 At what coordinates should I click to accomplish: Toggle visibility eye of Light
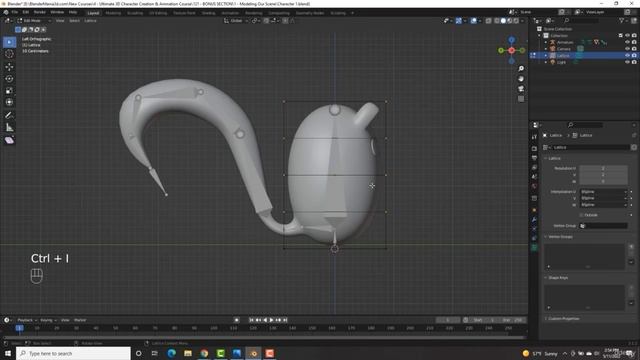coord(627,62)
